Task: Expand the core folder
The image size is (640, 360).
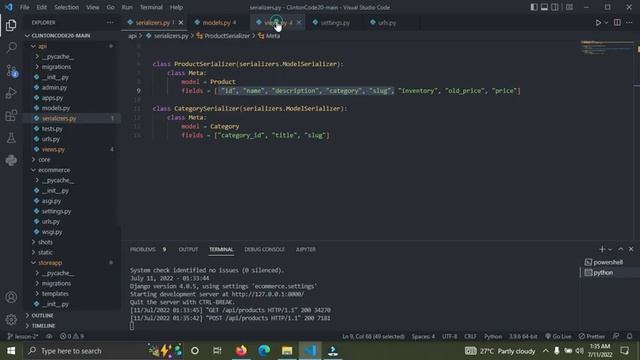Action: pos(44,160)
